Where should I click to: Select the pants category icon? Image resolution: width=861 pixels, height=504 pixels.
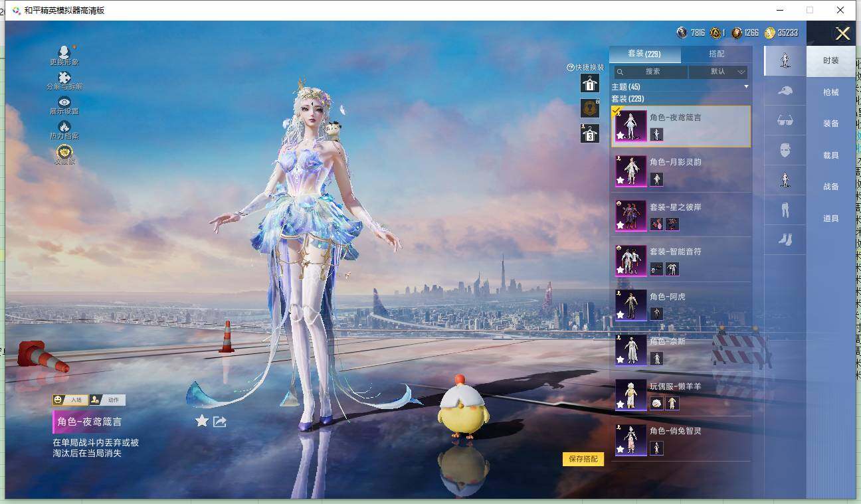pos(785,210)
